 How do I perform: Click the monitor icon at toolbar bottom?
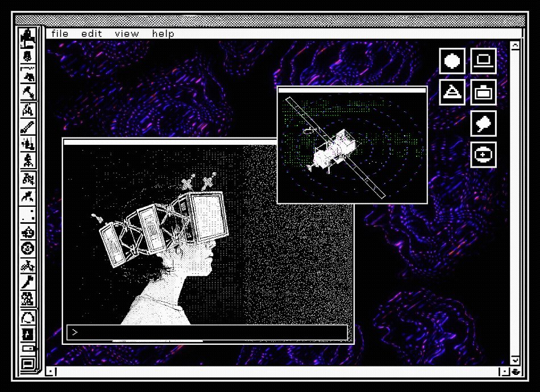click(x=27, y=364)
